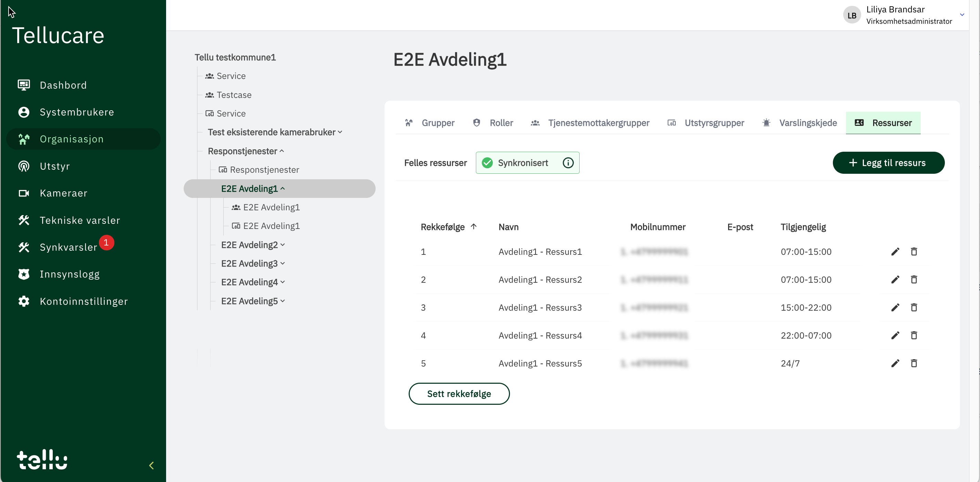Edit Avdeling1 - Ressurs3 with the pencil icon
The width and height of the screenshot is (980, 482).
coord(895,307)
